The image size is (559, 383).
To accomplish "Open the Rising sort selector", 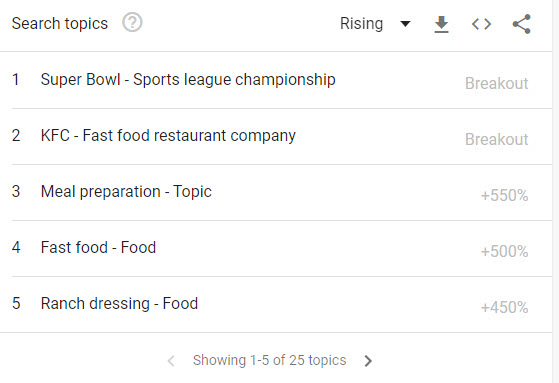I will [375, 24].
